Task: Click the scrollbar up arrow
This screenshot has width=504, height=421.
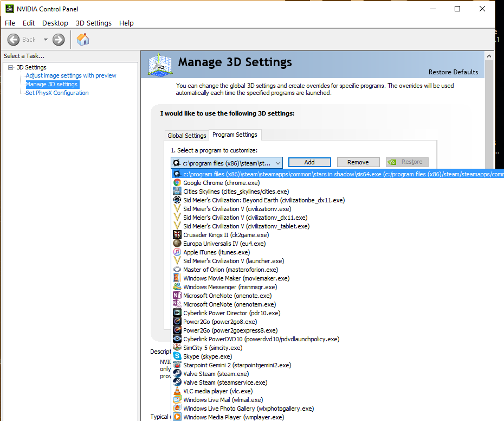Action: pos(489,56)
